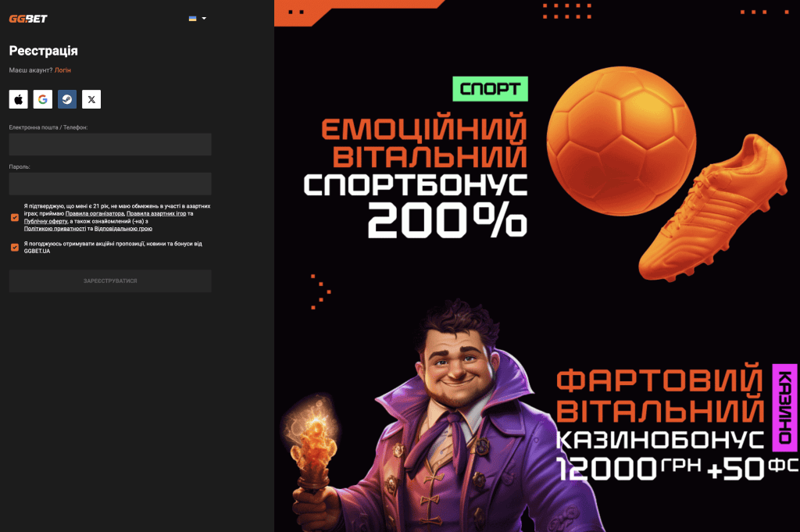Follow the Логін link

pos(62,70)
